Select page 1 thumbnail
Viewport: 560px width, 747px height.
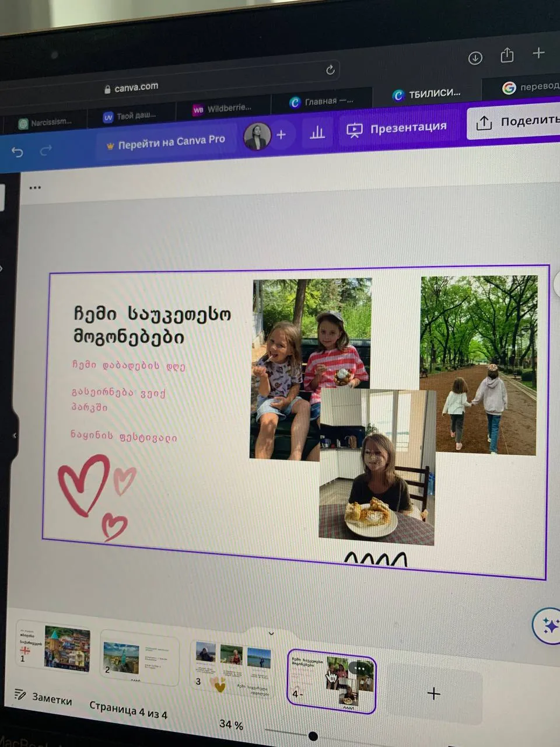point(53,647)
